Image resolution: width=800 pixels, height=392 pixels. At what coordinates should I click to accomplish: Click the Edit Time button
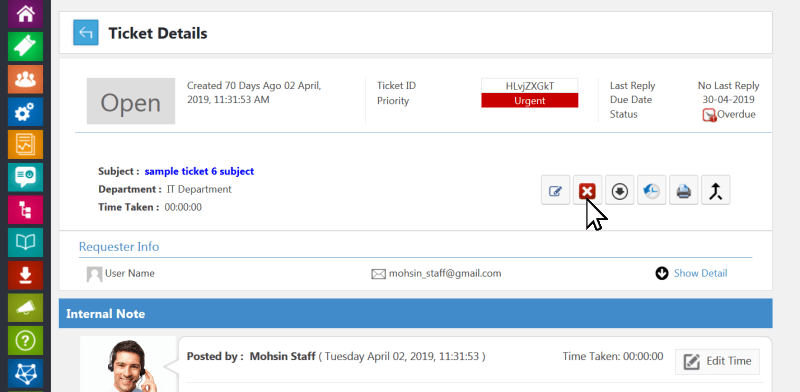click(x=717, y=361)
